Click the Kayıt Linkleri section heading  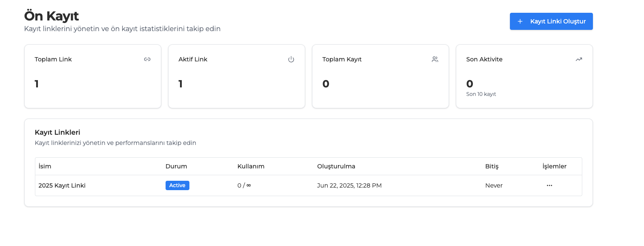coord(57,132)
